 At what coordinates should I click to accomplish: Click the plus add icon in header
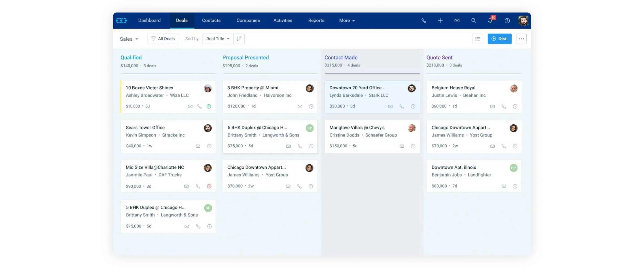click(x=440, y=21)
